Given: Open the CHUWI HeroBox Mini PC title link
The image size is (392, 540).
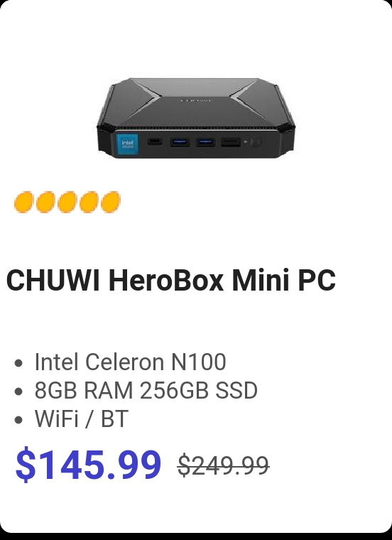Looking at the screenshot, I should [x=170, y=280].
